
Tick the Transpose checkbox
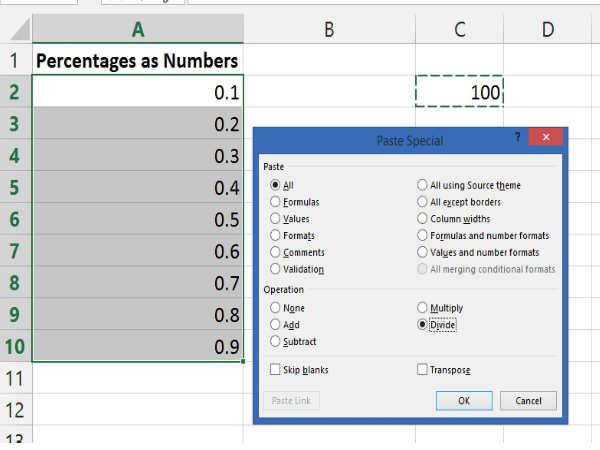(x=423, y=370)
